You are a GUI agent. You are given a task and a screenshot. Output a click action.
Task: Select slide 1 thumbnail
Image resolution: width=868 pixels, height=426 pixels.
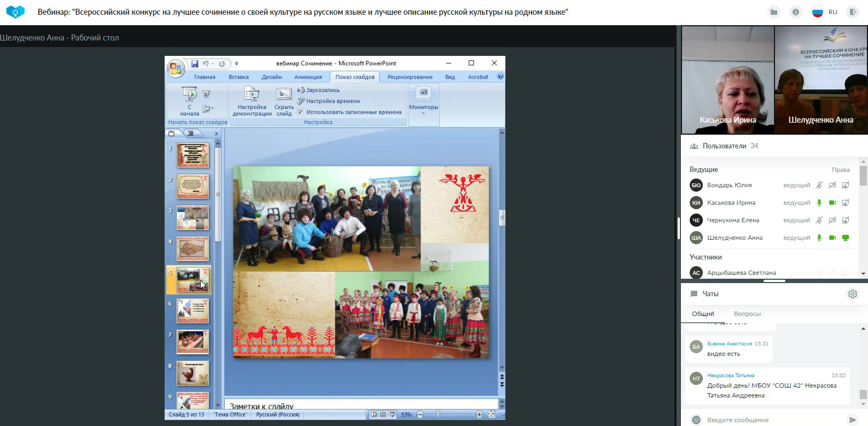[193, 156]
